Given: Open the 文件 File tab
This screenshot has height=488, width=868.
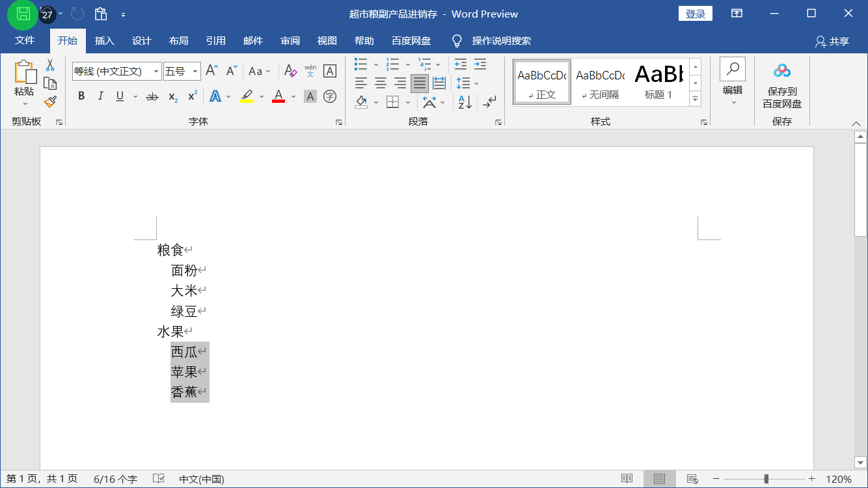Looking at the screenshot, I should coord(25,40).
